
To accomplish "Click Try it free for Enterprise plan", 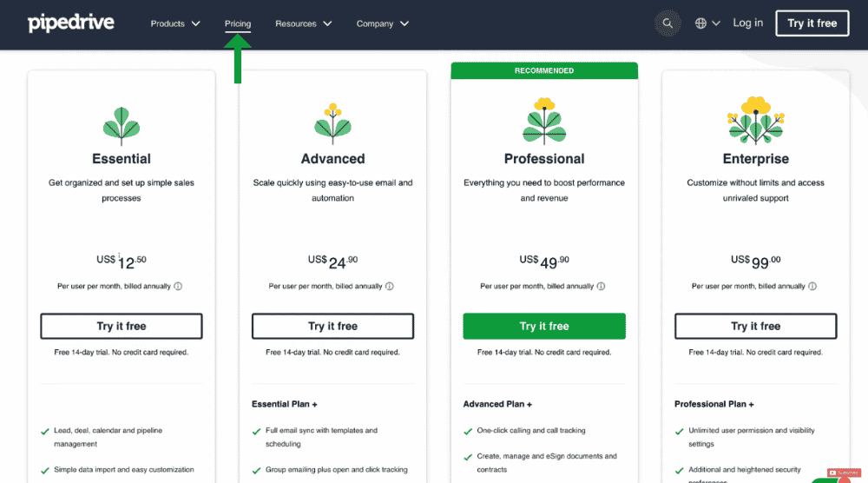I will (x=756, y=327).
